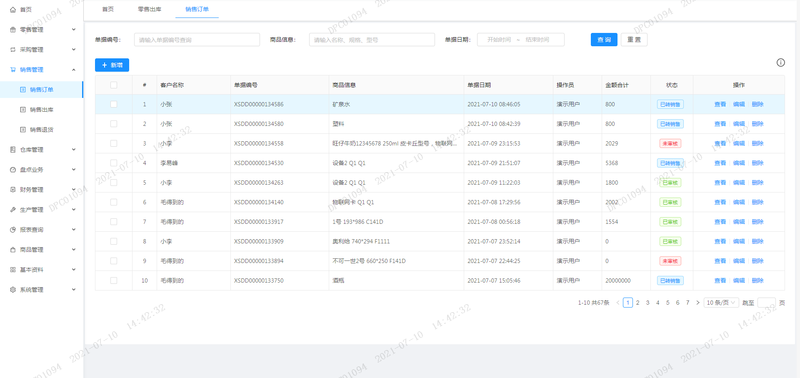This screenshot has height=378, width=800.
Task: Tick the checkbox for row 3 (XSDD00000134558)
Action: (113, 143)
